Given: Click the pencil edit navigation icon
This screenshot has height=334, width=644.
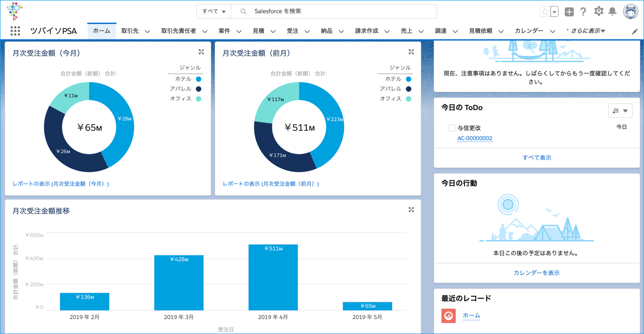Looking at the screenshot, I should 634,31.
